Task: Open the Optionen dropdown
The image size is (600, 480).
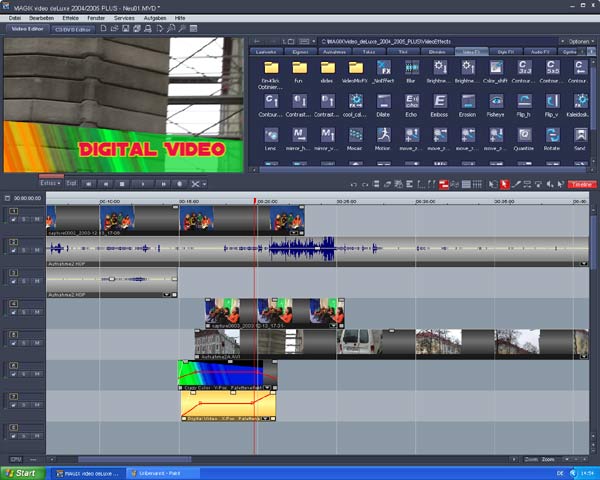Action: [x=580, y=41]
